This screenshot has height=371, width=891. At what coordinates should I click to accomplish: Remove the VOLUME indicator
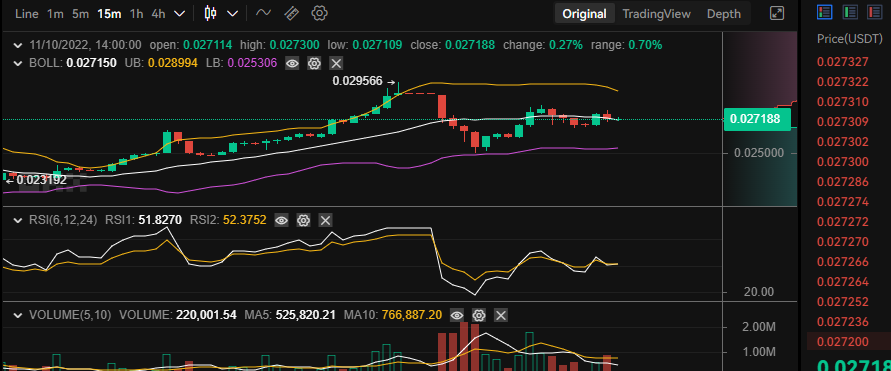pyautogui.click(x=501, y=315)
